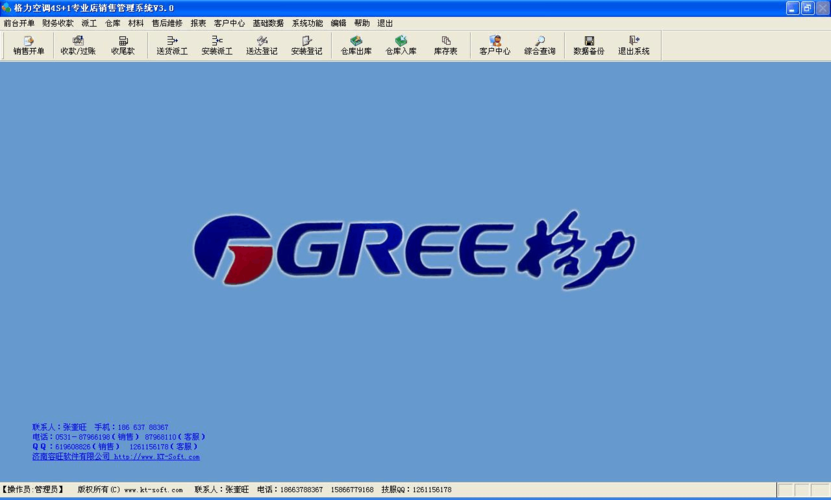Select 安装派工 install dispatch icon
Image resolution: width=831 pixels, height=500 pixels.
click(217, 45)
